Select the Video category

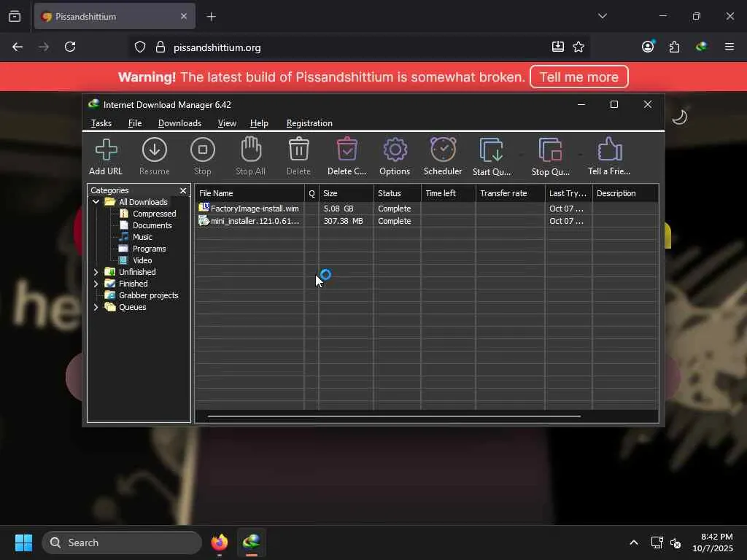(x=142, y=260)
